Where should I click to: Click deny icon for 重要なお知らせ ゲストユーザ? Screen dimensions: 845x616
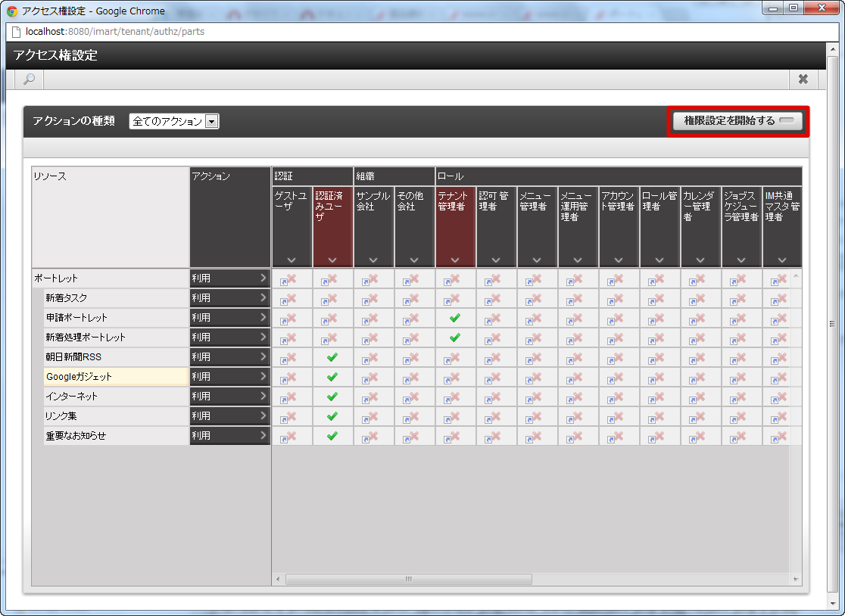click(288, 437)
